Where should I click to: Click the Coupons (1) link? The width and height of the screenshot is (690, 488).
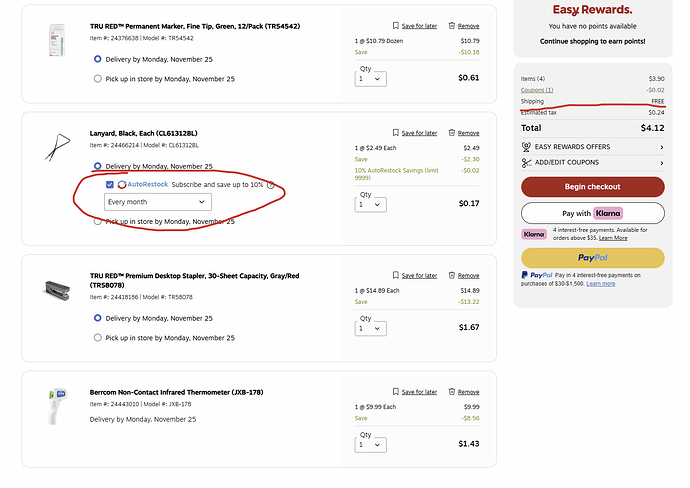(537, 90)
